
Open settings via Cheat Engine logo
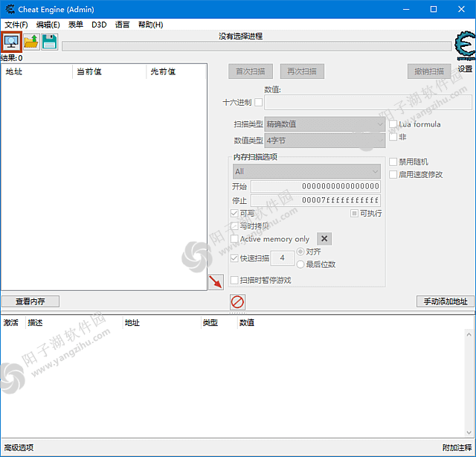click(465, 46)
